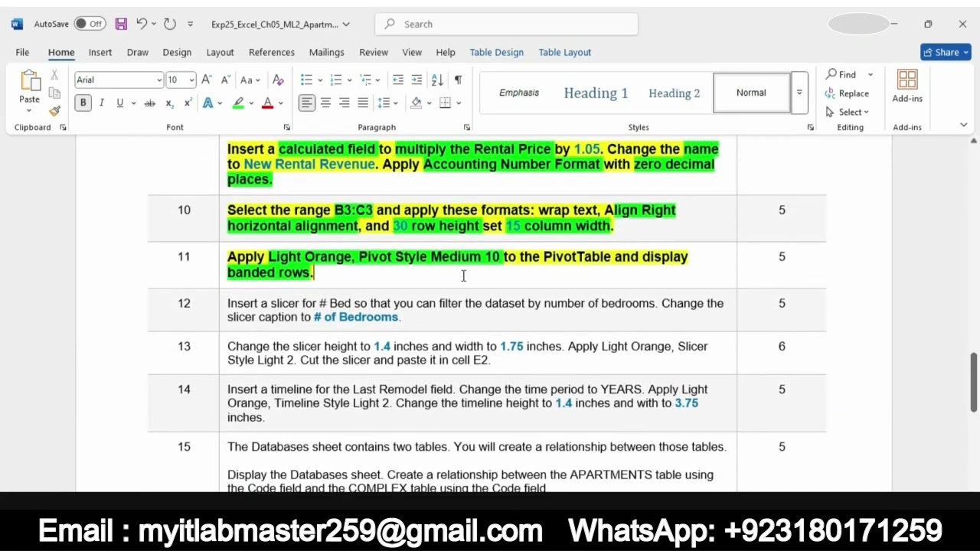Viewport: 980px width, 551px height.
Task: Expand the Styles gallery more arrow
Action: [x=799, y=93]
